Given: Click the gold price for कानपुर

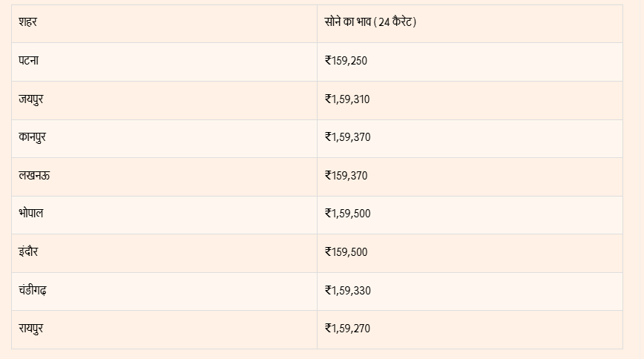Looking at the screenshot, I should (347, 137).
